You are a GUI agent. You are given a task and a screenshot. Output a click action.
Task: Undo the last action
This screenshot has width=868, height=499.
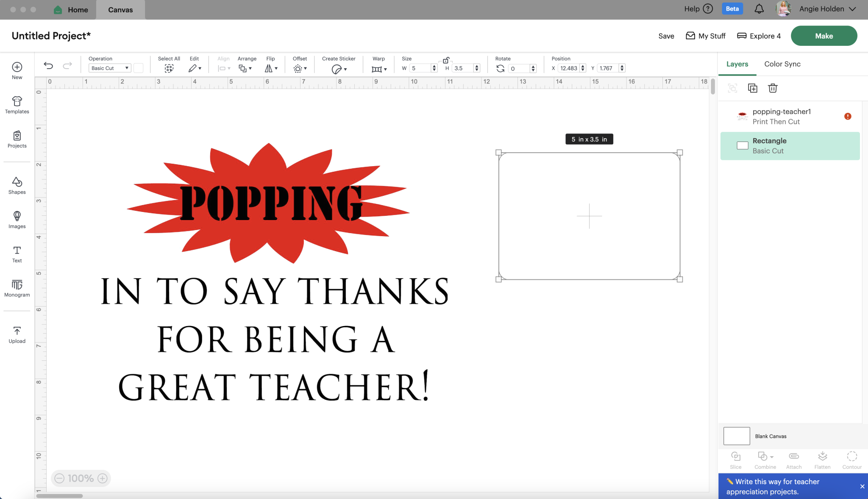coord(48,65)
